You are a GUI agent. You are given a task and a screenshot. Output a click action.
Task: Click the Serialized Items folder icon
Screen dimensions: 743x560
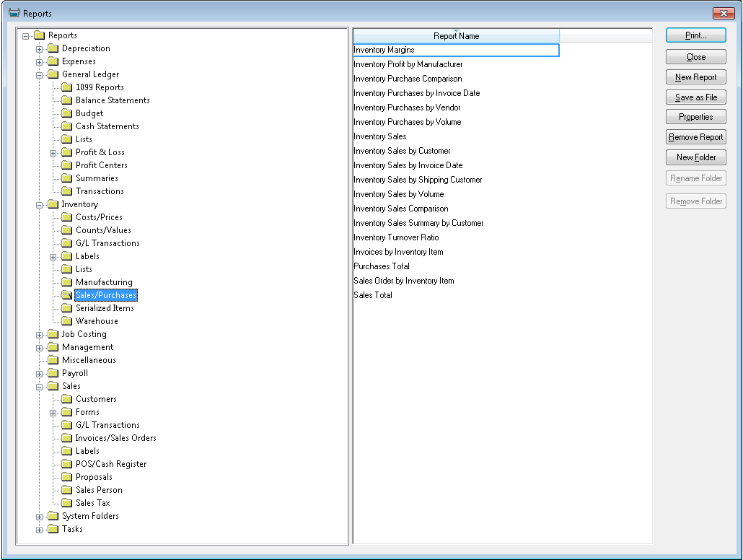click(67, 308)
